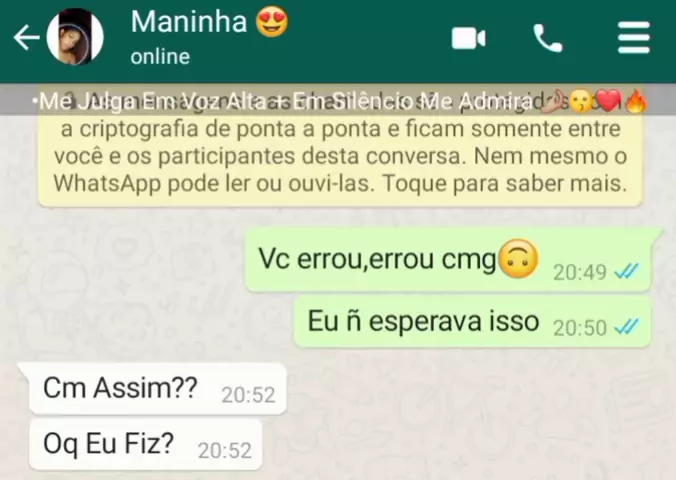The image size is (676, 480).
Task: Tap the heart-eyes emoji beside Maninha
Action: (272, 22)
